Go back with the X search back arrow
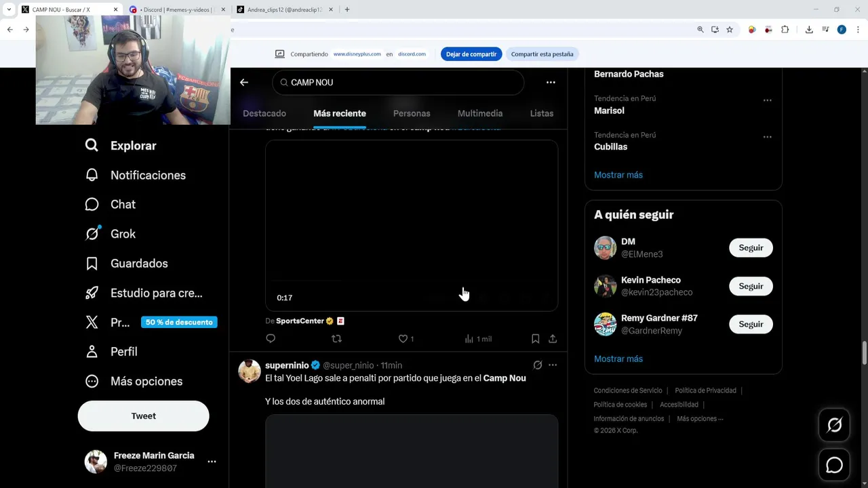 [x=244, y=82]
